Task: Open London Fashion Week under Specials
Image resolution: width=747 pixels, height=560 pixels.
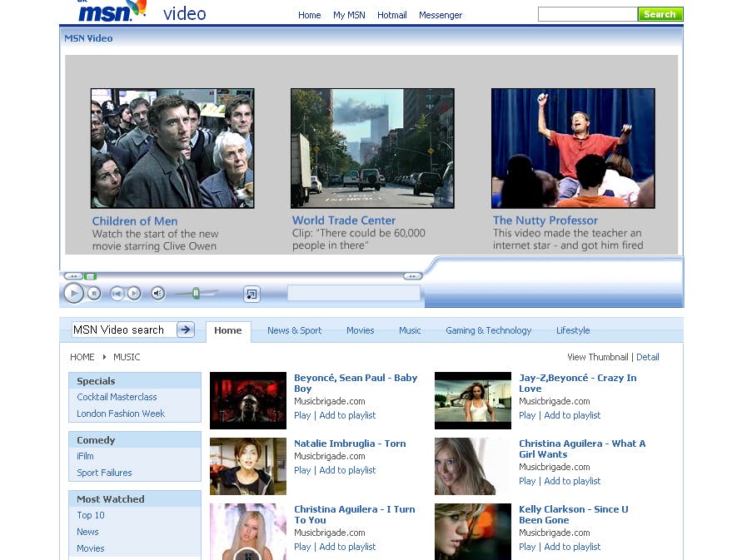Action: click(x=121, y=414)
